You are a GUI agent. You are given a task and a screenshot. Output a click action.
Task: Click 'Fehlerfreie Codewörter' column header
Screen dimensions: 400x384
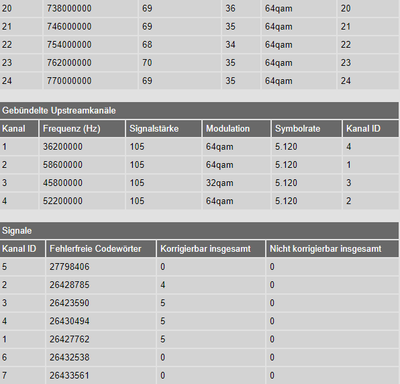pyautogui.click(x=101, y=249)
